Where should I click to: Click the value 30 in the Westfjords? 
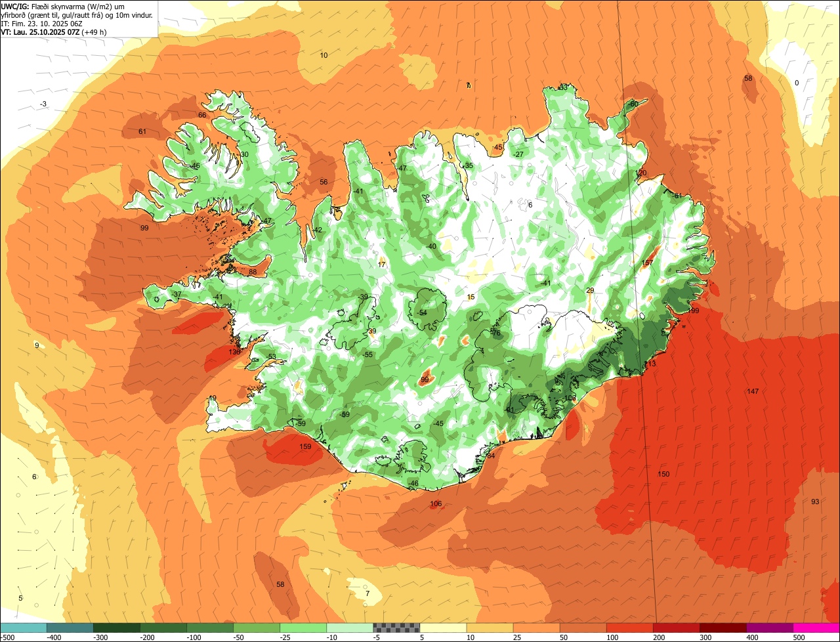[x=244, y=154]
